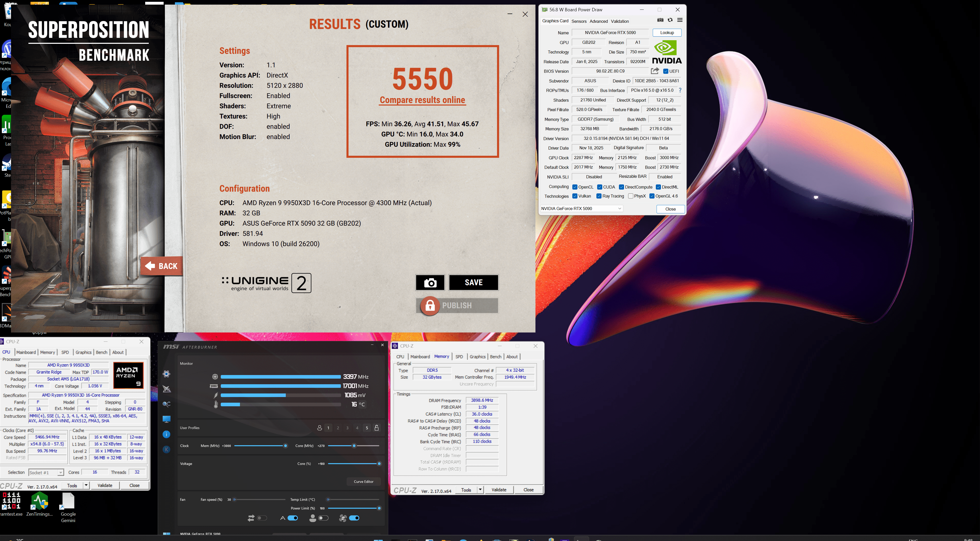The image size is (980, 541).
Task: Click the Curve Editor button
Action: tap(363, 482)
